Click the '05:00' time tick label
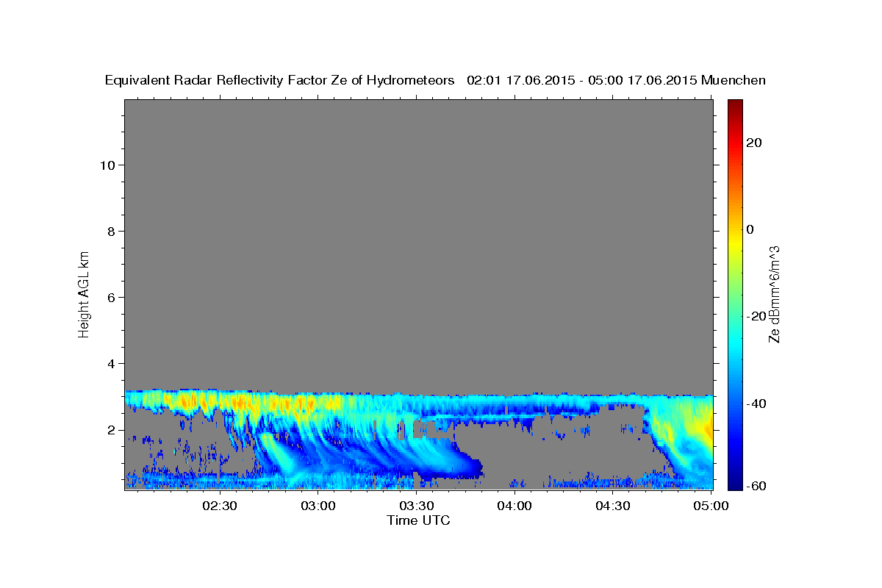Image resolution: width=882 pixels, height=588 pixels. tap(711, 506)
